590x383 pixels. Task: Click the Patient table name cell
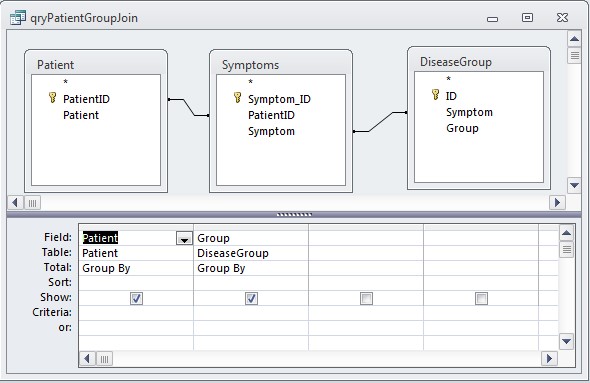[136, 253]
